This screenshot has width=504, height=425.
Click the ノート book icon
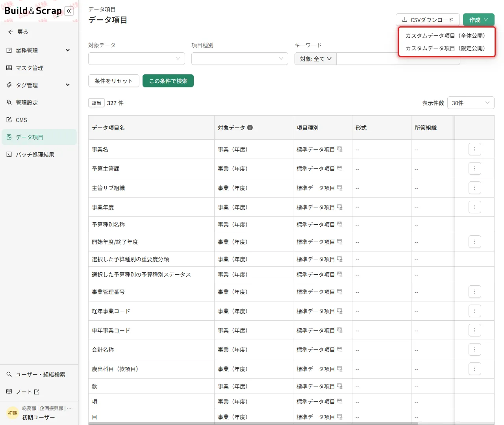(x=9, y=392)
